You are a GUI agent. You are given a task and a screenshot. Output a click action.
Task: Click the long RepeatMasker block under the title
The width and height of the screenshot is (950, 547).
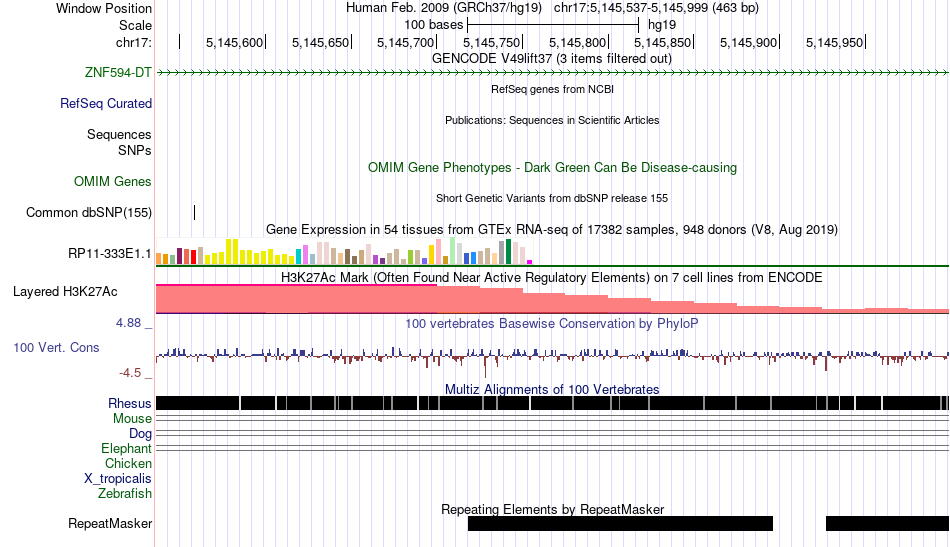620,523
